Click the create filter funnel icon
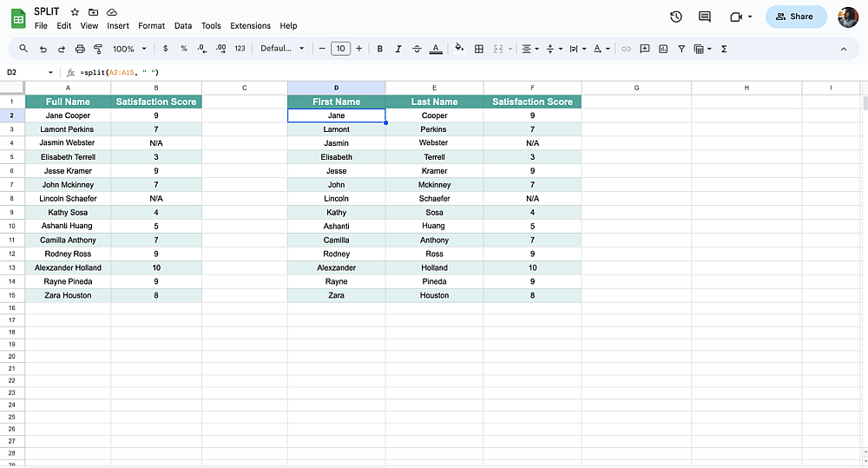This screenshot has width=868, height=468. (x=681, y=49)
